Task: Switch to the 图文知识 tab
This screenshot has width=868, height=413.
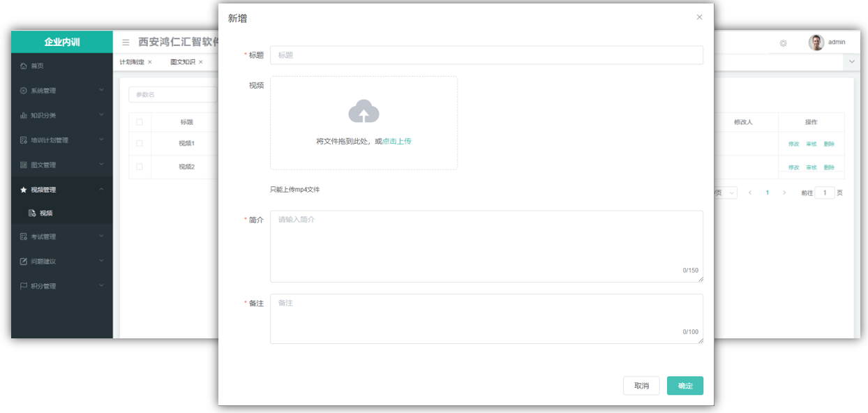Action: [183, 62]
